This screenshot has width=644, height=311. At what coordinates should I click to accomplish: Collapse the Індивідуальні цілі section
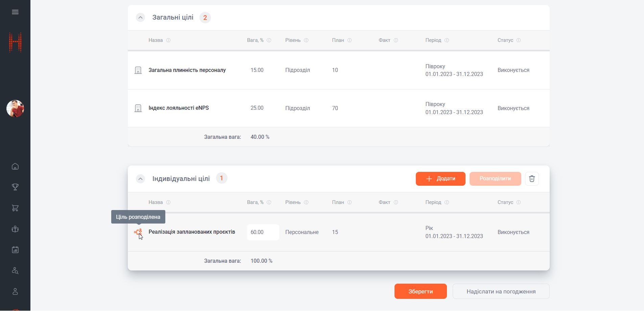coord(140,179)
